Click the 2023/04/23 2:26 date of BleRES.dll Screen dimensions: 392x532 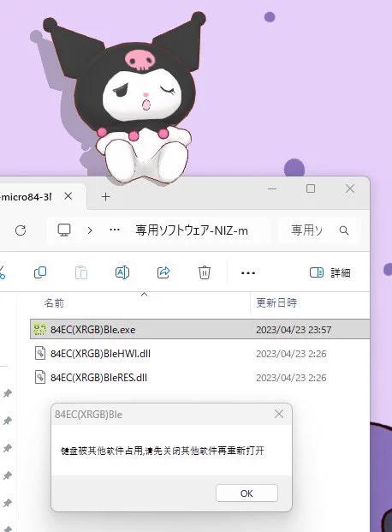point(291,378)
